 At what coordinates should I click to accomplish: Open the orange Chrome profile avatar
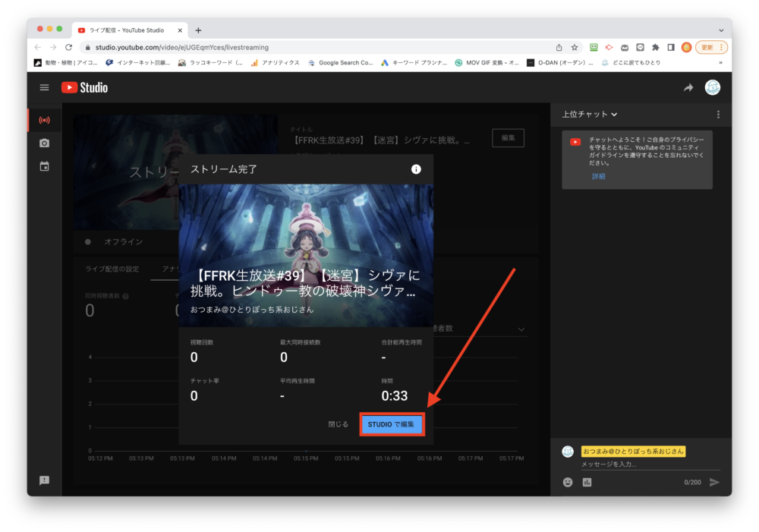(x=686, y=48)
